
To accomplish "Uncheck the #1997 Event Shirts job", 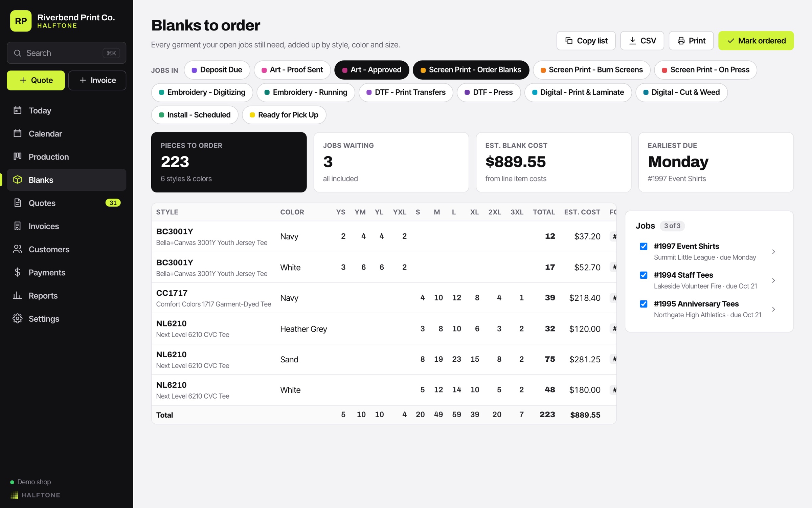I will 644,246.
